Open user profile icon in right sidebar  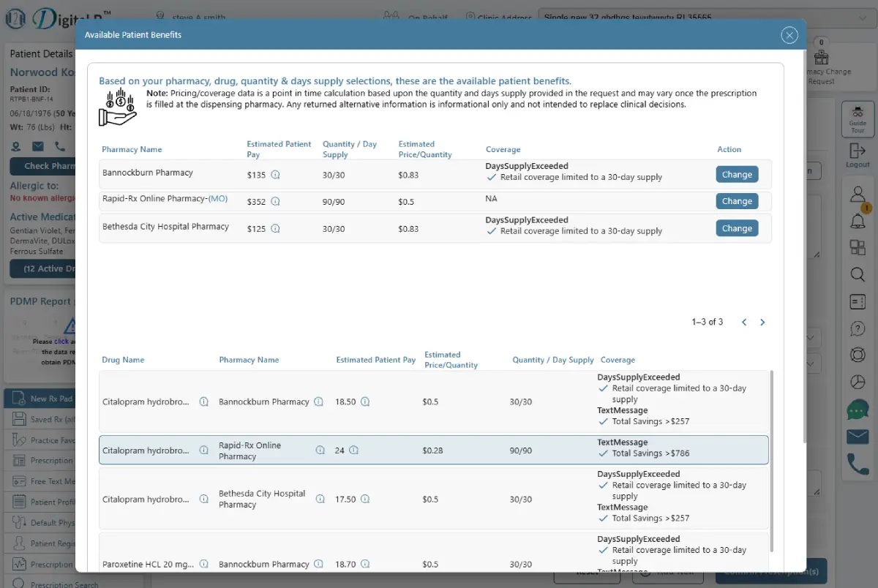(858, 195)
